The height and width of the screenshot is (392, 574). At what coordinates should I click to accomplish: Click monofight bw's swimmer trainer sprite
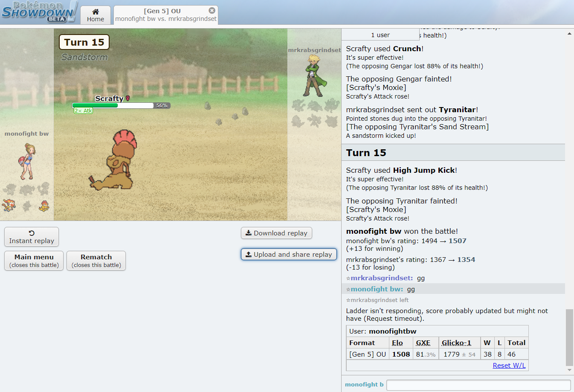(27, 161)
